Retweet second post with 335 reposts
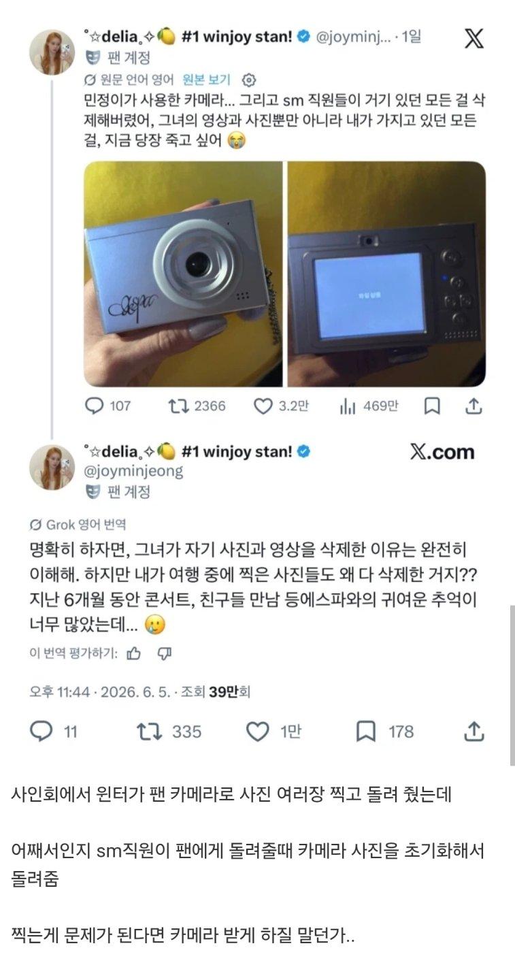Image resolution: width=515 pixels, height=980 pixels. tap(149, 732)
